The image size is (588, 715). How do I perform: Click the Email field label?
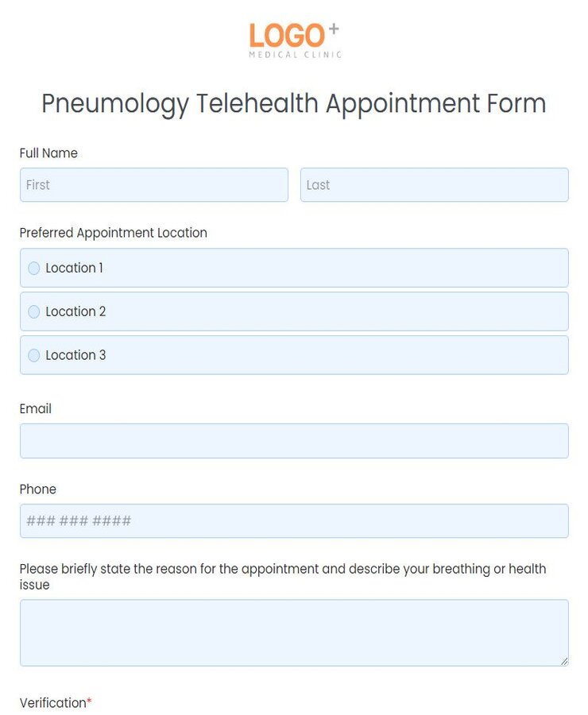35,409
